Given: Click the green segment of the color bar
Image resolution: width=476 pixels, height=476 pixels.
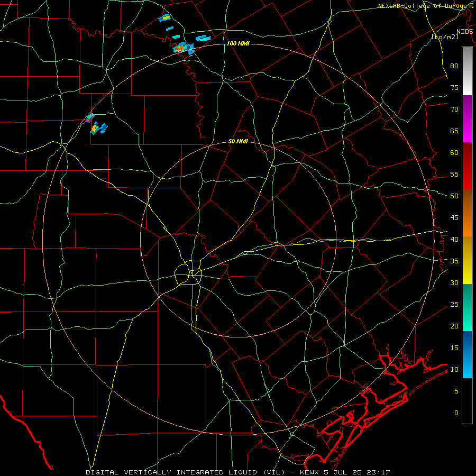Looking at the screenshot, I should point(467,307).
